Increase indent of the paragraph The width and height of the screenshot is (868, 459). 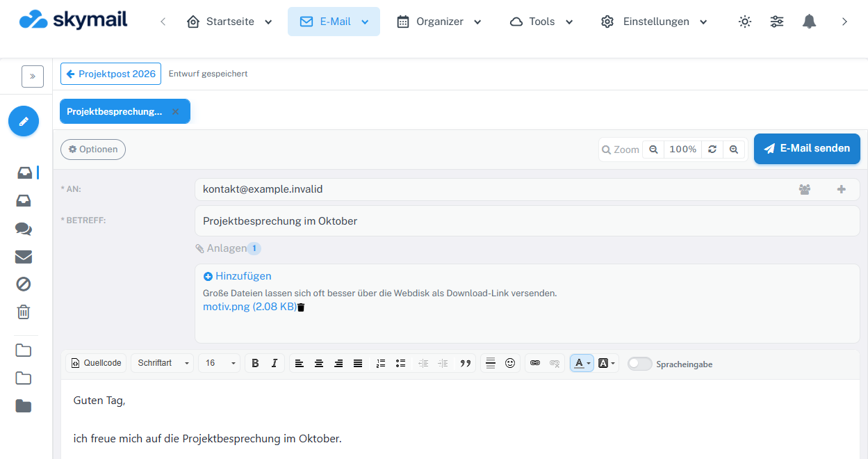tap(443, 363)
